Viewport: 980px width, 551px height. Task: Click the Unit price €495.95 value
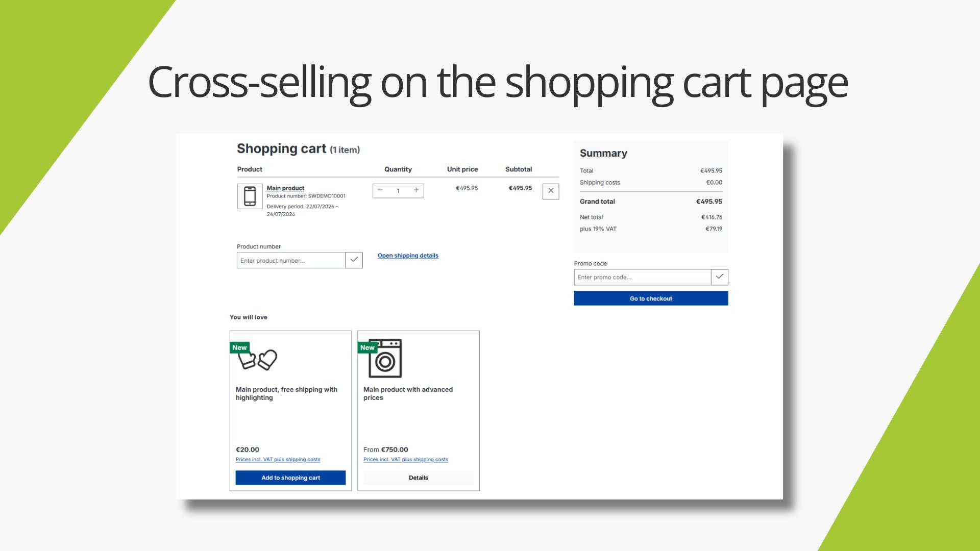click(x=467, y=188)
